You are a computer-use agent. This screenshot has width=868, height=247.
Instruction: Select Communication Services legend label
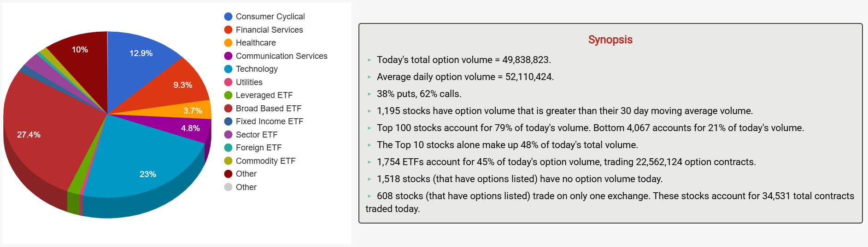click(281, 56)
